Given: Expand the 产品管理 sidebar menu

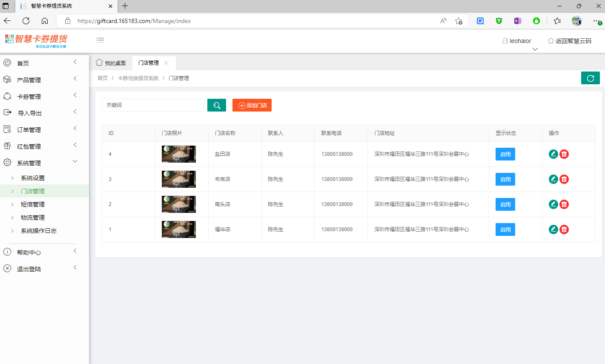Looking at the screenshot, I should tap(29, 80).
